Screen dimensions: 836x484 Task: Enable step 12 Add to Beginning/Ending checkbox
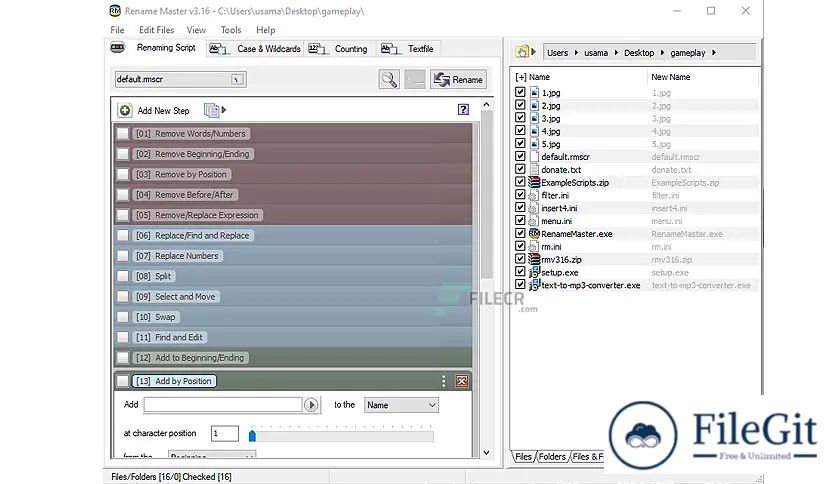(x=123, y=358)
